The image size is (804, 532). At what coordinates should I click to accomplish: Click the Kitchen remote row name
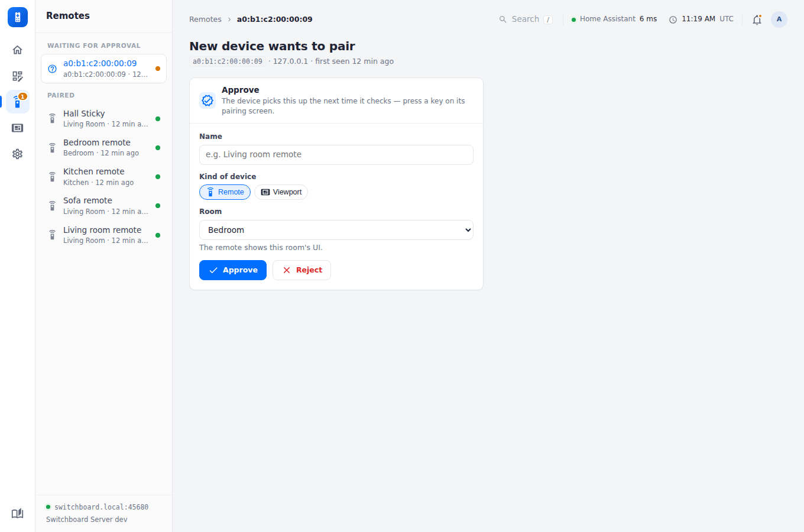click(94, 171)
